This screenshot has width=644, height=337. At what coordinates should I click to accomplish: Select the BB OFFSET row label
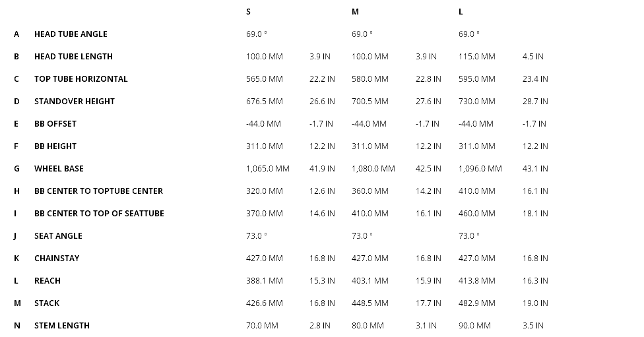point(55,124)
